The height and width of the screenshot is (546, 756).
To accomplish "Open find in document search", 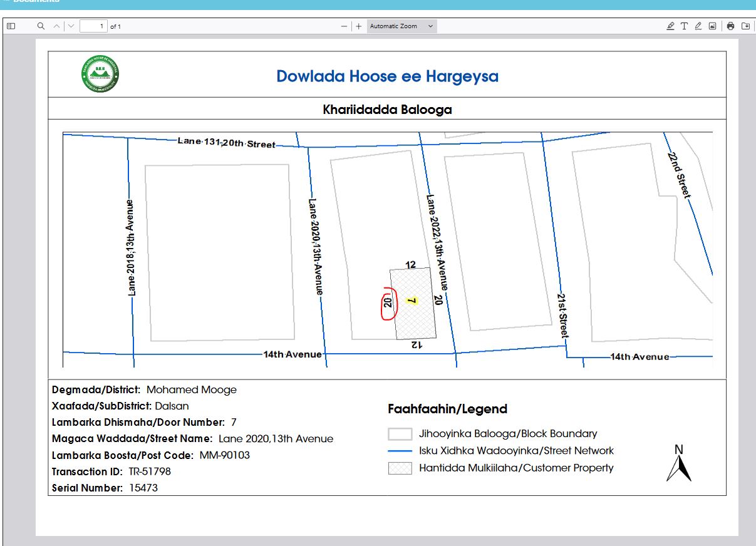I will (x=41, y=26).
